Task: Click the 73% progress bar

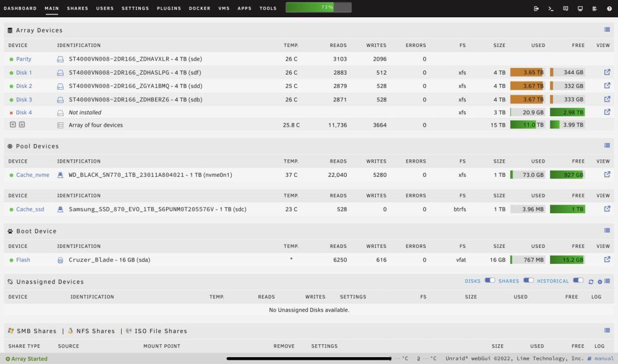Action: [x=318, y=7]
